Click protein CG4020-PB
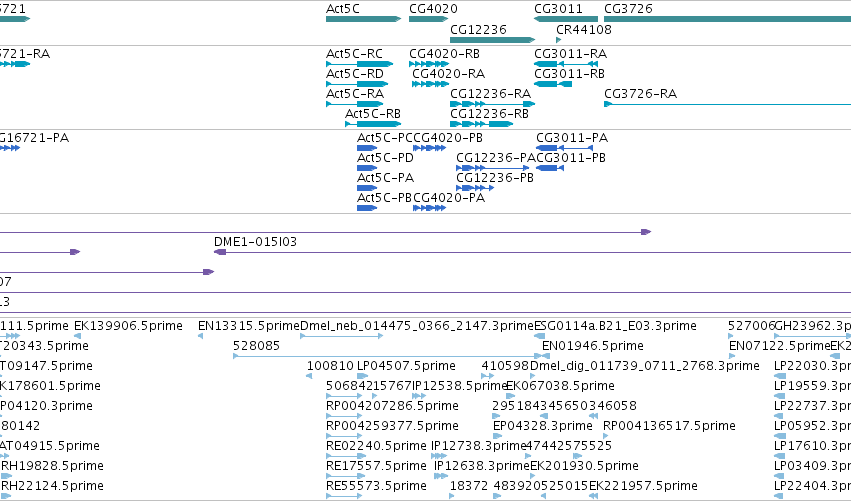 tap(448, 138)
